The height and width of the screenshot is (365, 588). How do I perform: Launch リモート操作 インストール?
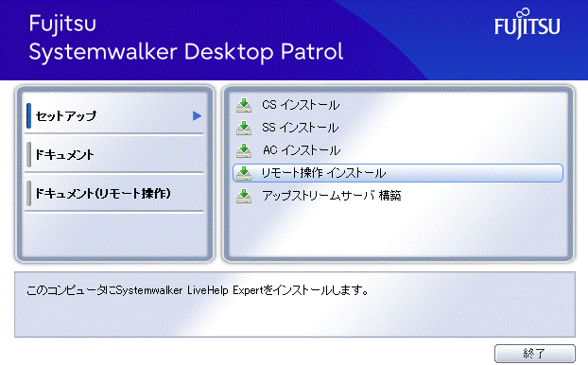click(x=398, y=173)
